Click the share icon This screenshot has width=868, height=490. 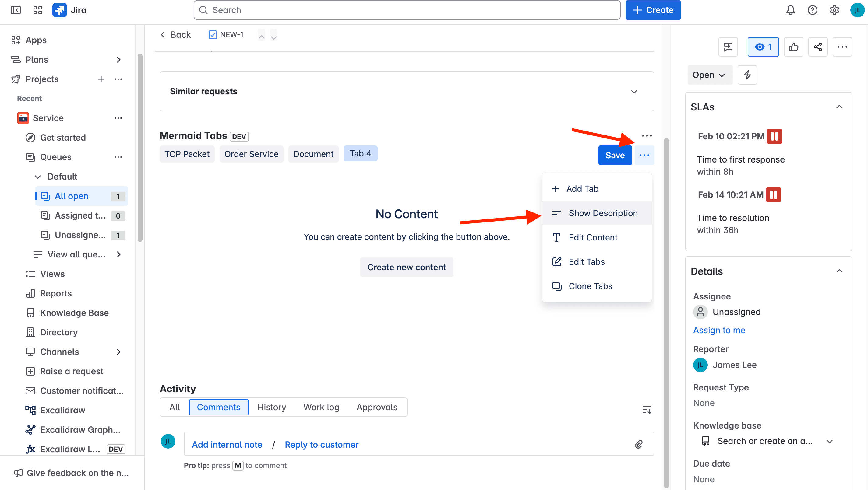coord(818,47)
